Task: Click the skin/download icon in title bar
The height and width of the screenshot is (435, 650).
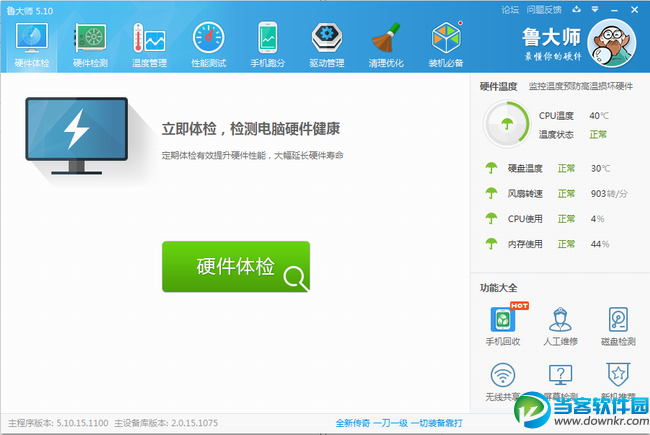Action: 576,9
